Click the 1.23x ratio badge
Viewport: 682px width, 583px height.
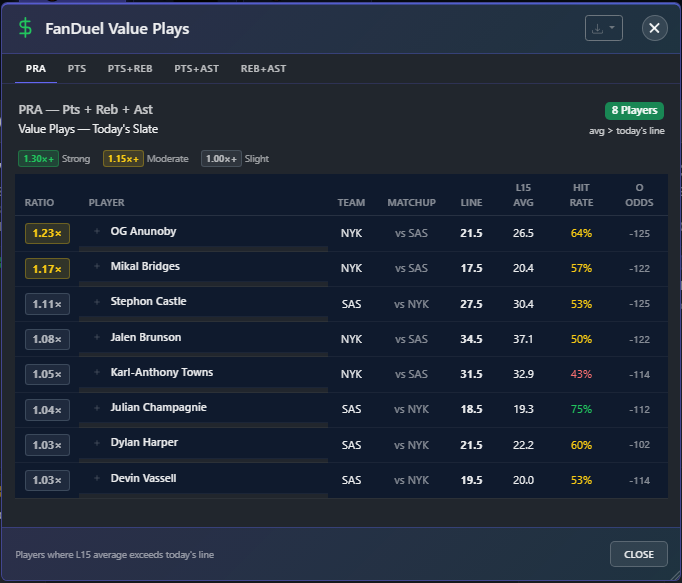47,233
